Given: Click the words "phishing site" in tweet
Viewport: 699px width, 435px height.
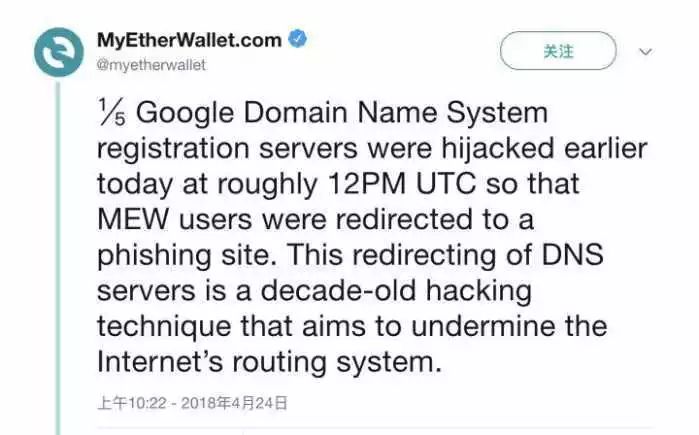Looking at the screenshot, I should tap(184, 255).
